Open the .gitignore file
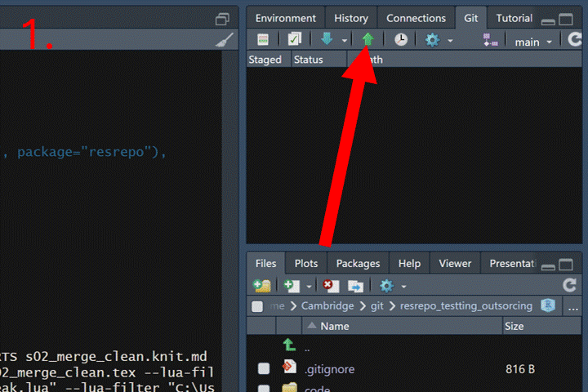Viewport: 588px width, 392px height. click(x=330, y=369)
